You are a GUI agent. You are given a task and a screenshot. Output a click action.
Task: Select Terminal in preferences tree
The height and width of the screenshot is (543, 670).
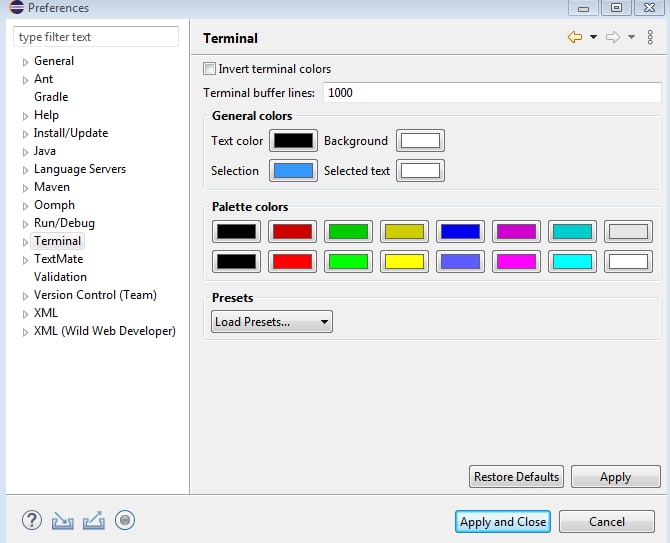(x=57, y=241)
